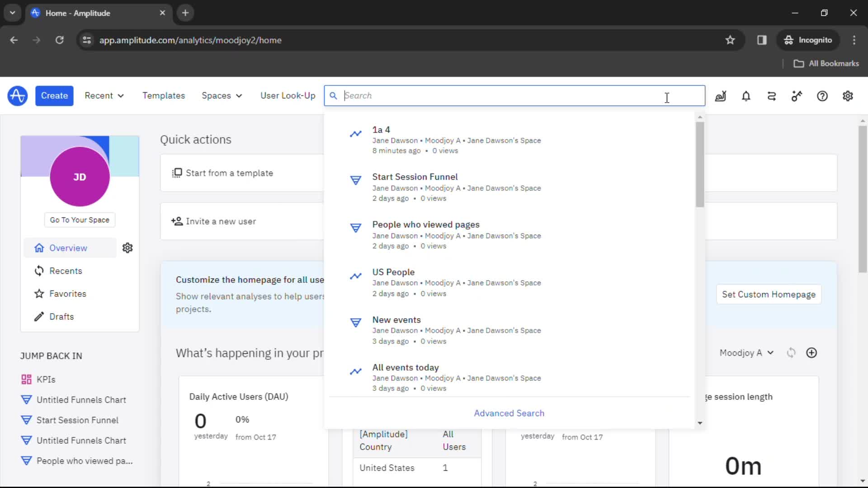Click the blue Create button
The height and width of the screenshot is (488, 868).
click(54, 96)
